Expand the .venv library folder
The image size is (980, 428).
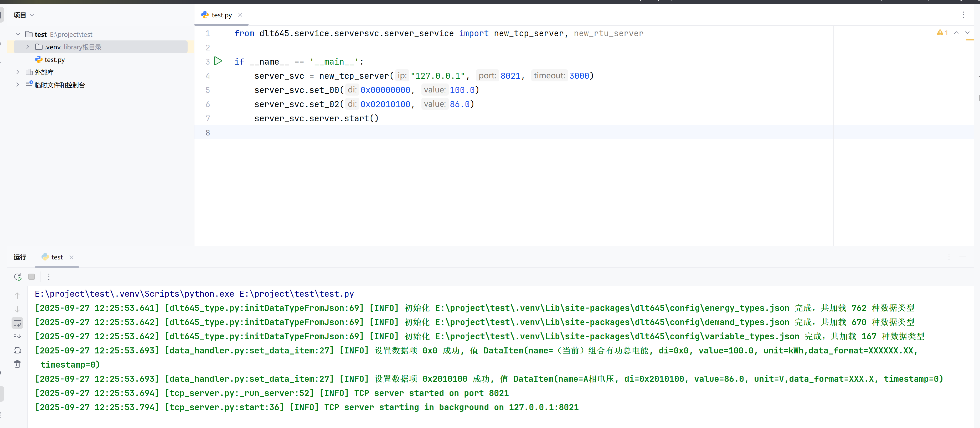click(x=27, y=47)
